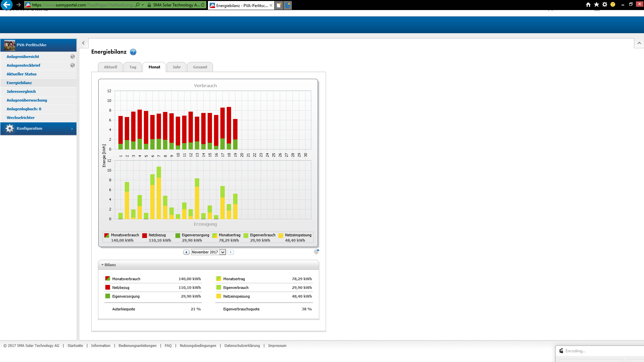
Task: Toggle Netzbezug series in chart legend
Action: [157, 238]
